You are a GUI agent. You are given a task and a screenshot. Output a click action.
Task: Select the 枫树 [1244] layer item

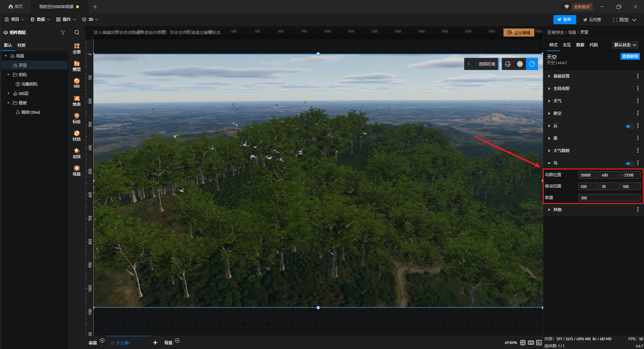pyautogui.click(x=31, y=112)
